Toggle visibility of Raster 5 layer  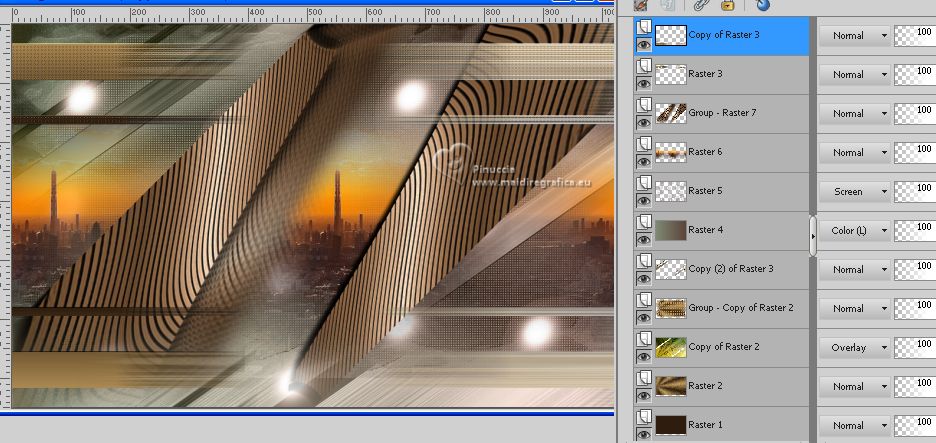pos(644,201)
